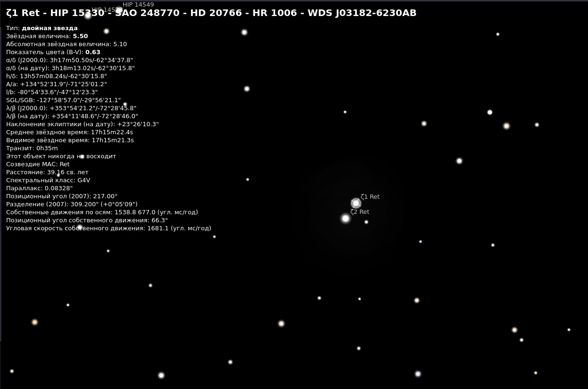Viewport: 588px width, 389px height.
Task: Click the 'Наклонение эклиптики (на дату)' line
Action: pos(83,124)
